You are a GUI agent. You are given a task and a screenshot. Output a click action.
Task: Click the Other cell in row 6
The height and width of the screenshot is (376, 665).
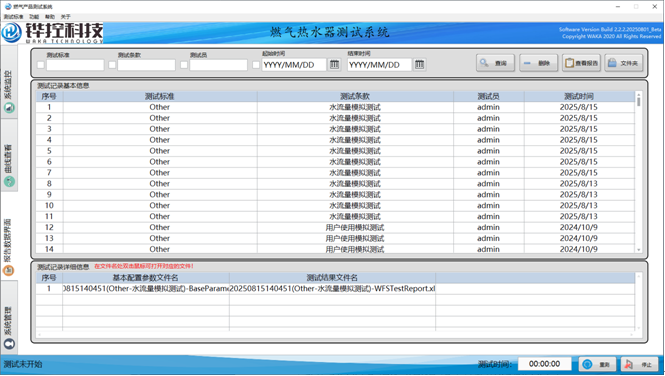(x=160, y=162)
